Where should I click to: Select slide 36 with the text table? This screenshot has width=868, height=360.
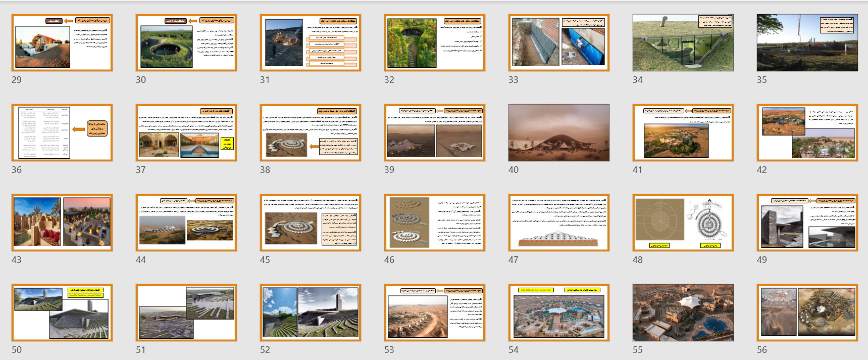point(62,132)
